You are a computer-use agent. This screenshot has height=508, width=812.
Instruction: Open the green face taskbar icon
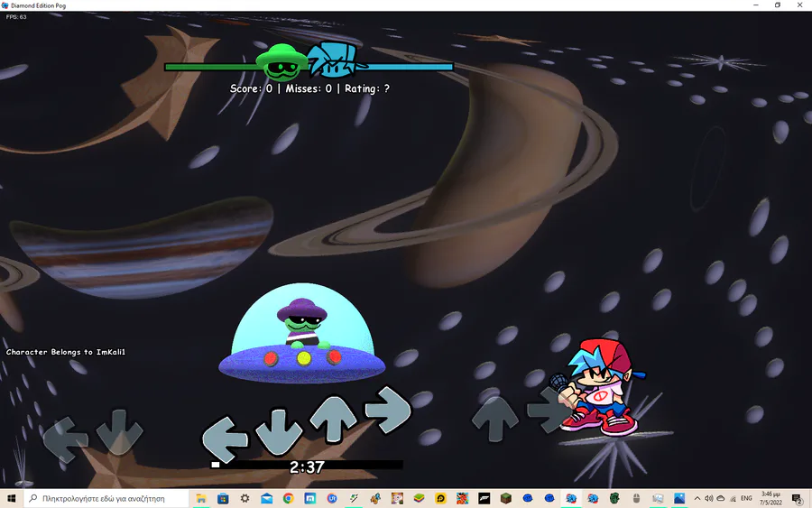pyautogui.click(x=614, y=498)
